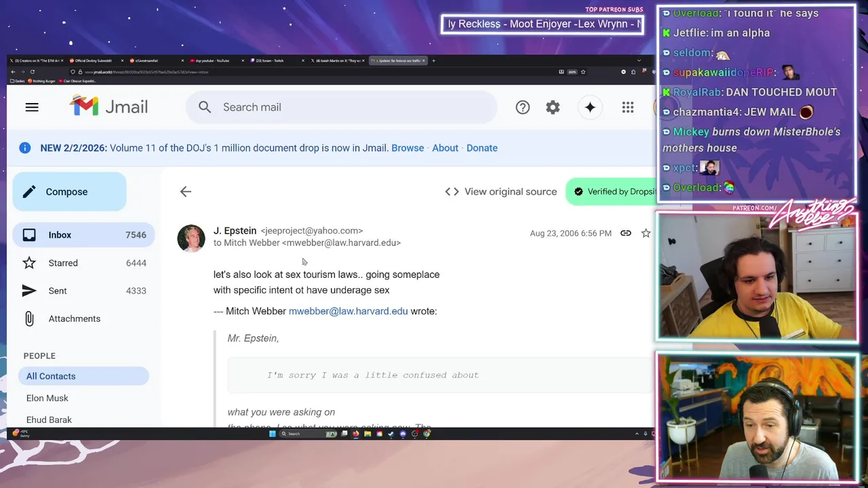Click the sparkle AI assistant icon

click(x=590, y=107)
